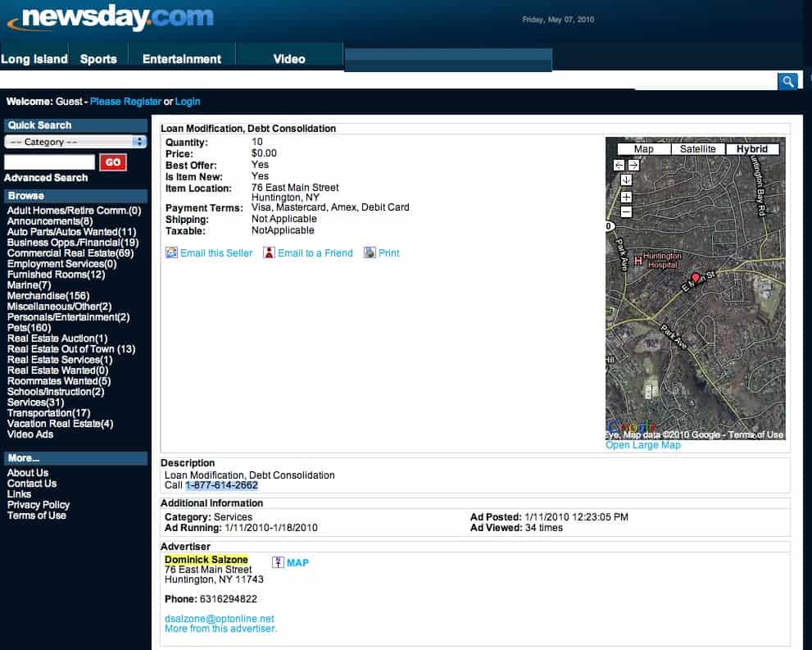Pan the map right with arrow
The image size is (812, 650).
pos(633,165)
